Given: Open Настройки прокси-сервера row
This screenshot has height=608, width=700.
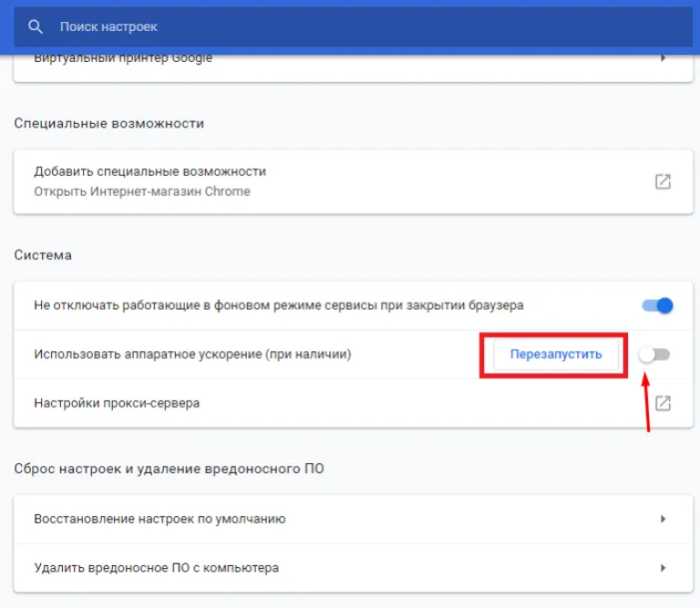Looking at the screenshot, I should (353, 403).
